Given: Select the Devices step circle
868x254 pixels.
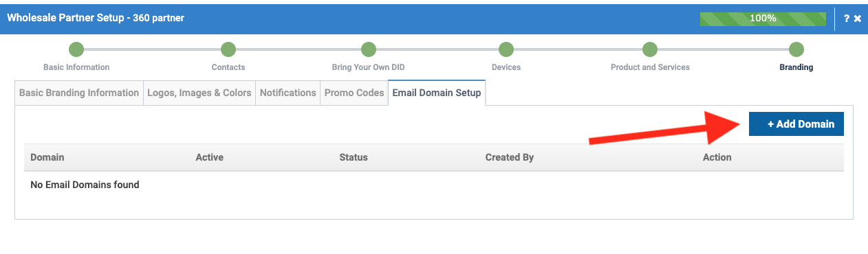Looking at the screenshot, I should pyautogui.click(x=506, y=49).
